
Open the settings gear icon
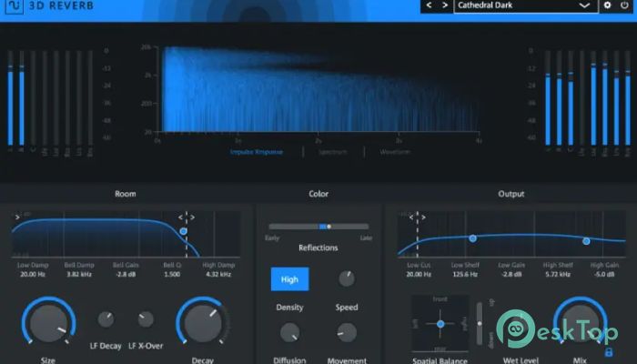(608, 5)
